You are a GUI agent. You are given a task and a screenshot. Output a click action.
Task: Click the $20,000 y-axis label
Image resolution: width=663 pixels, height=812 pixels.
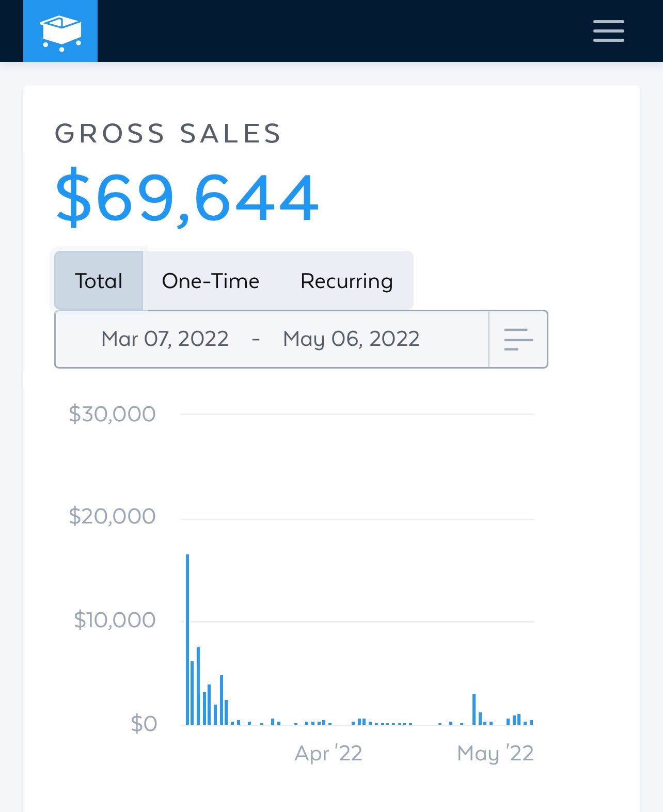tap(112, 516)
